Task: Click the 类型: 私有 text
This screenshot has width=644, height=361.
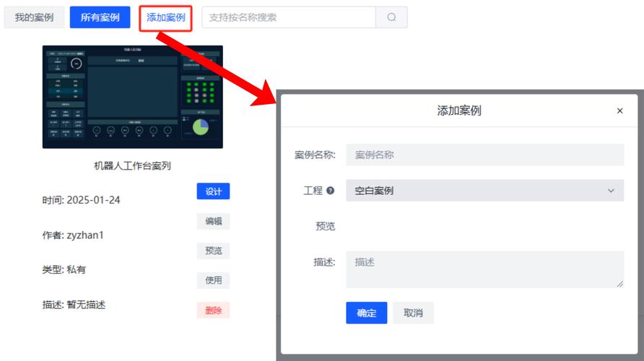Action: coord(64,270)
